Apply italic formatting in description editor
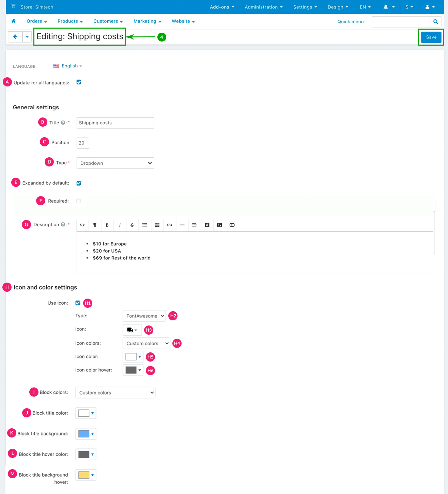 pyautogui.click(x=120, y=225)
